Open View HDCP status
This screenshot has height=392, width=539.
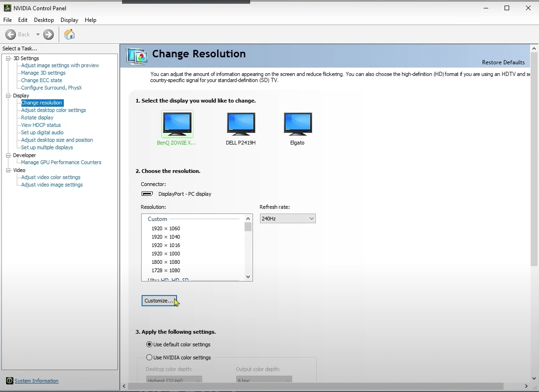pyautogui.click(x=41, y=125)
